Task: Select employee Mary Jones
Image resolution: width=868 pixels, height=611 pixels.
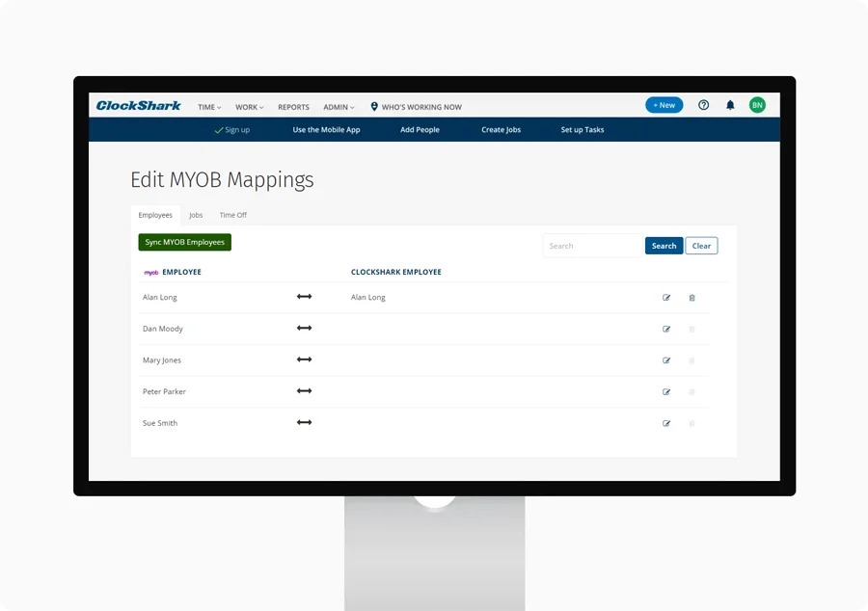Action: click(x=162, y=360)
